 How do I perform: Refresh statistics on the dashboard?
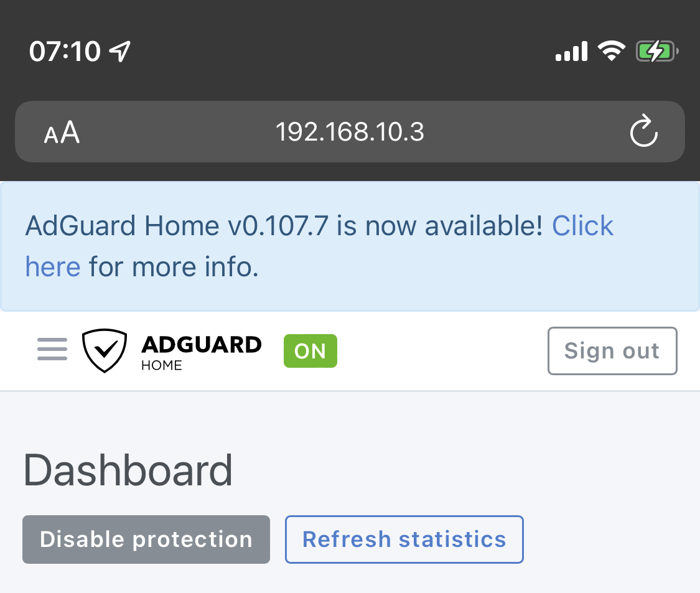pos(404,539)
